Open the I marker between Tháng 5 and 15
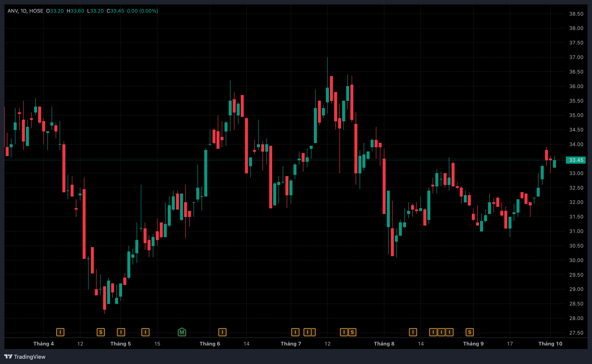Image resolution: width=592 pixels, height=364 pixels. 145,332
